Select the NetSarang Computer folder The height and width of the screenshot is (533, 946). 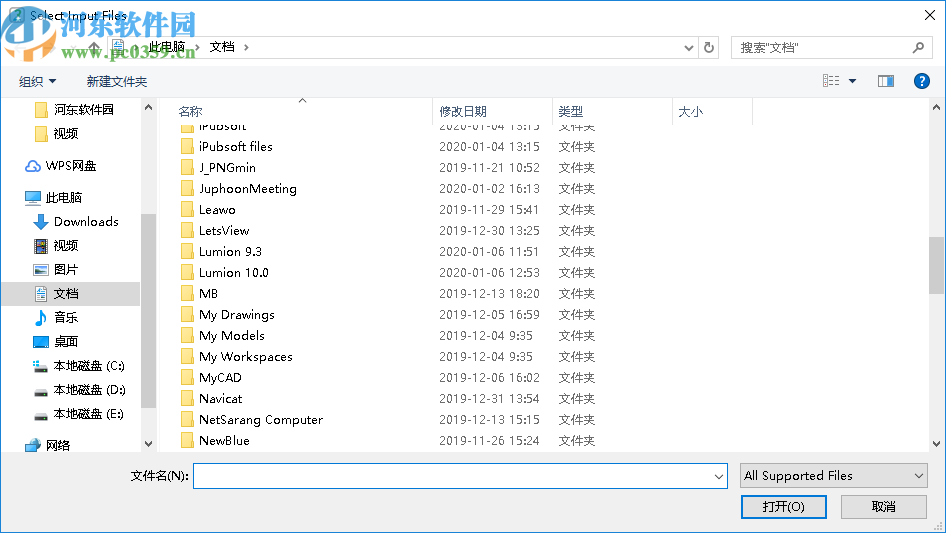coord(261,420)
